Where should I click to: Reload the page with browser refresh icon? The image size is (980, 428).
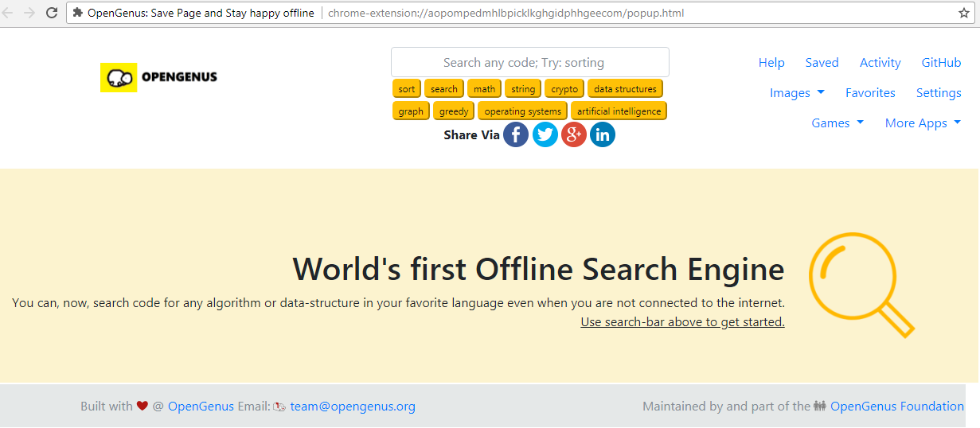tap(52, 13)
